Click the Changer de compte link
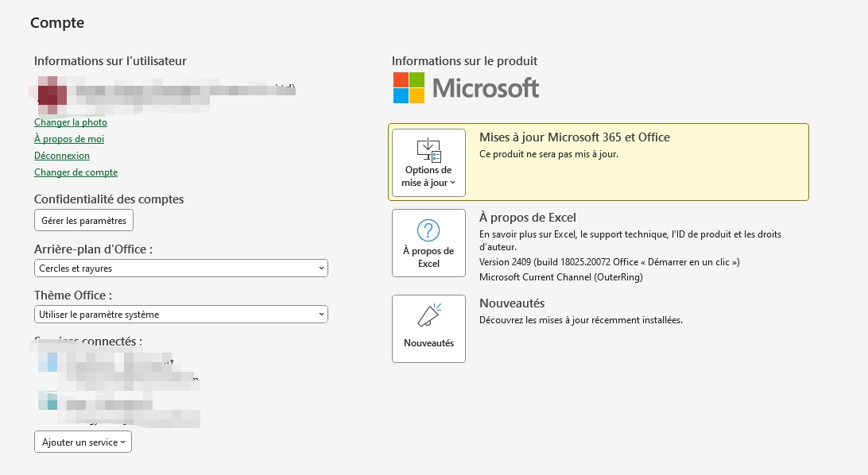 [x=76, y=172]
